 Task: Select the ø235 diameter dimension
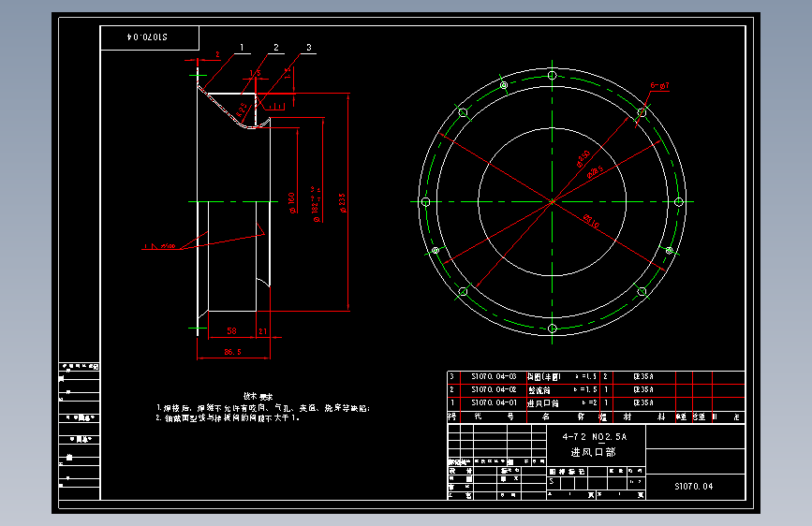[x=342, y=203]
